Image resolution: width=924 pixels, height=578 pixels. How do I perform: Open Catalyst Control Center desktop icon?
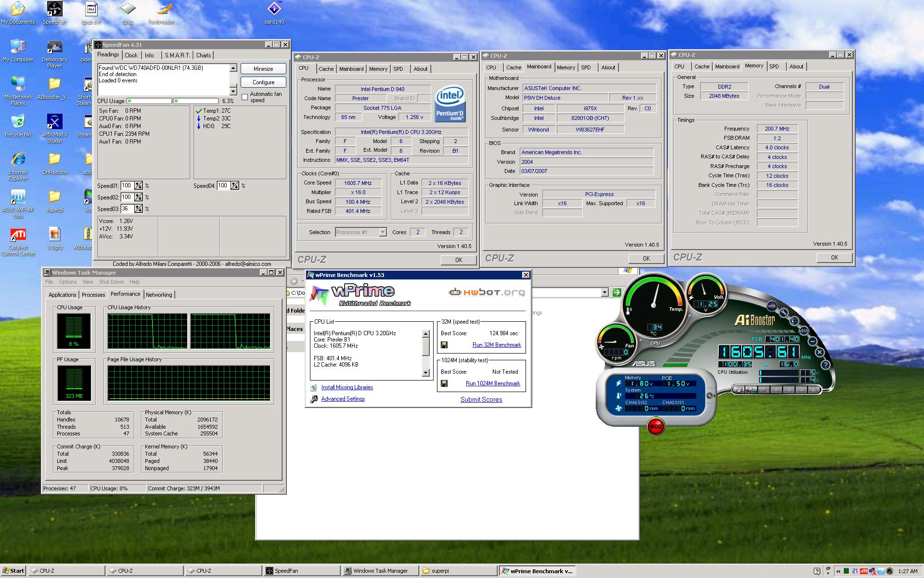[x=18, y=242]
